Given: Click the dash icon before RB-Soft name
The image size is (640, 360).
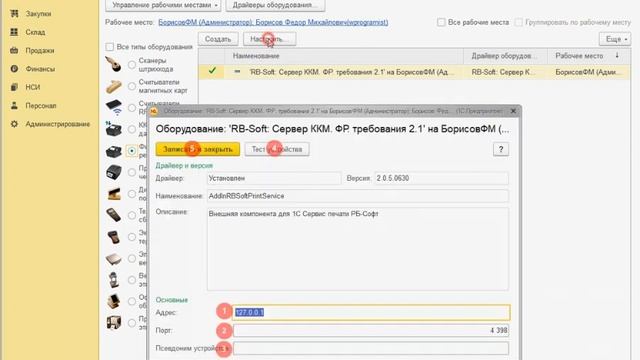Looking at the screenshot, I should pos(237,71).
